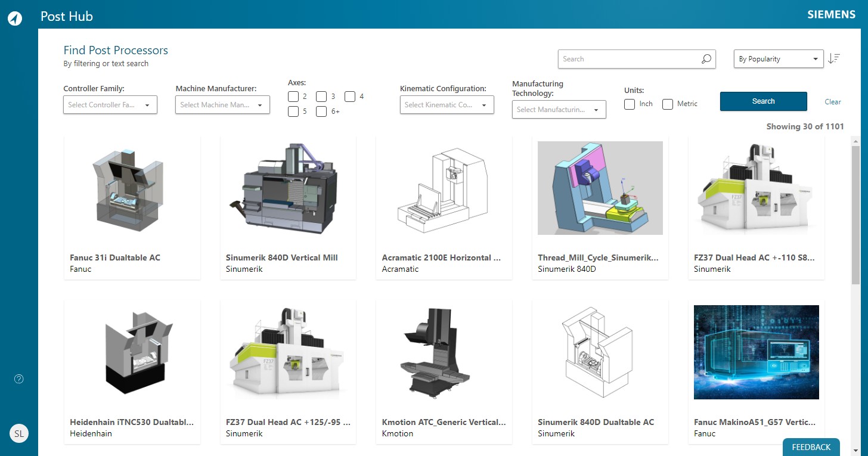Viewport: 868px width, 456px height.
Task: Check the 4 axes checkbox
Action: click(350, 96)
